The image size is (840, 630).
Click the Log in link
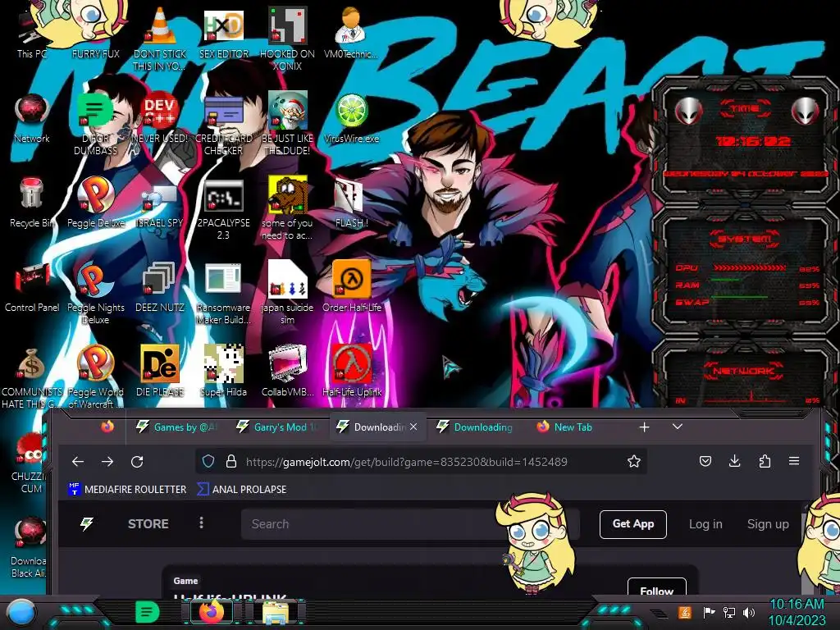pos(705,524)
